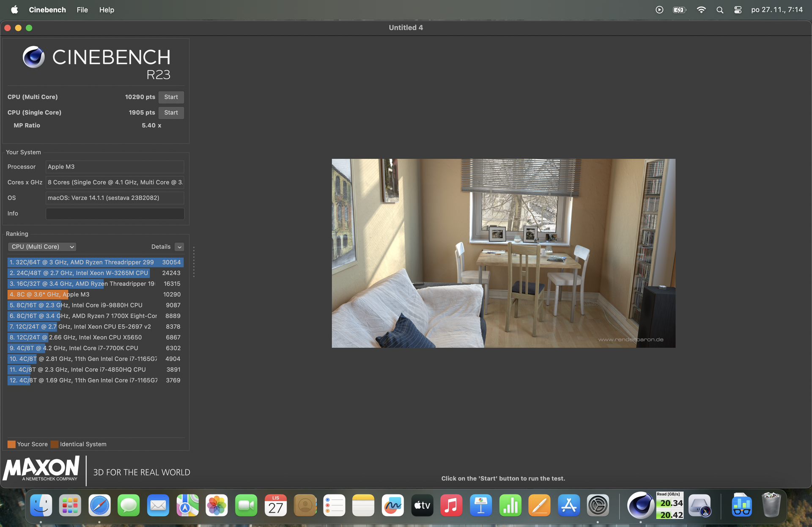Start the CPU Single Core benchmark
The image size is (812, 527).
coord(170,112)
